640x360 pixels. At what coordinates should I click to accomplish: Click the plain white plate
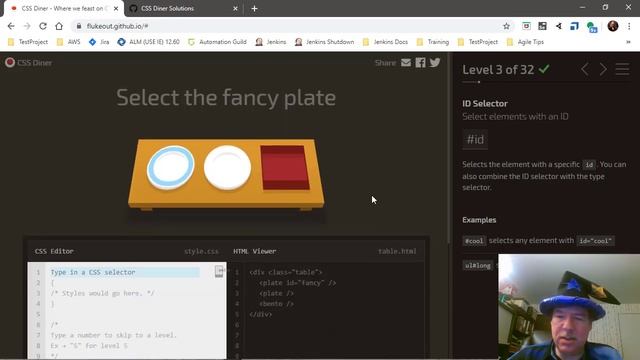(227, 168)
